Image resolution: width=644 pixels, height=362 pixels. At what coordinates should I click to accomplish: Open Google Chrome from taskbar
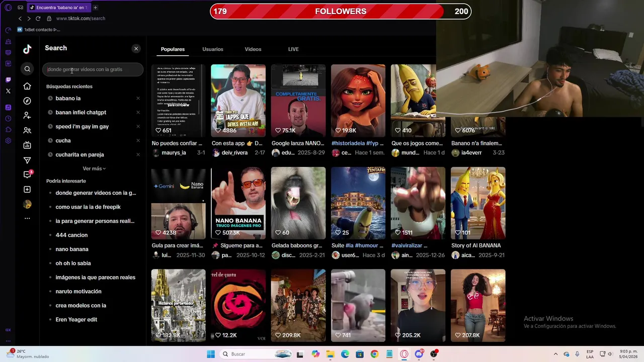click(x=374, y=354)
